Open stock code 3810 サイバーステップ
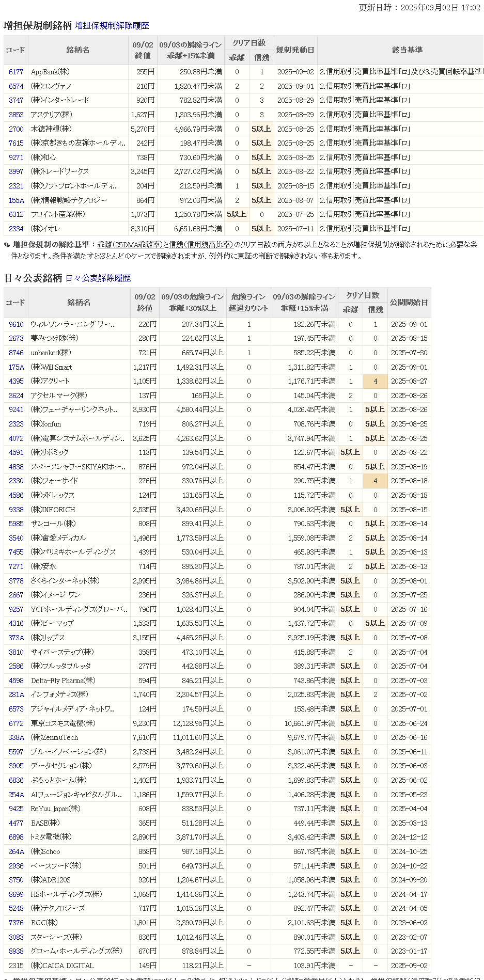 tap(16, 652)
